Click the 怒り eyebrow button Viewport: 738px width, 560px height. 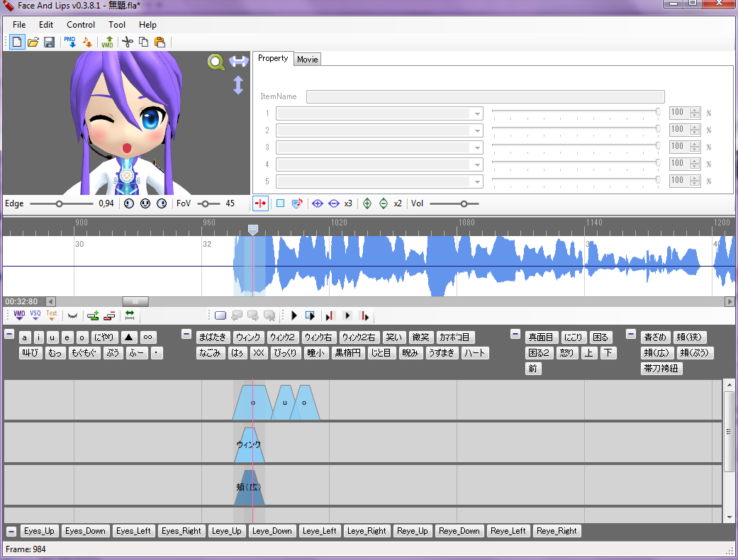click(x=566, y=353)
